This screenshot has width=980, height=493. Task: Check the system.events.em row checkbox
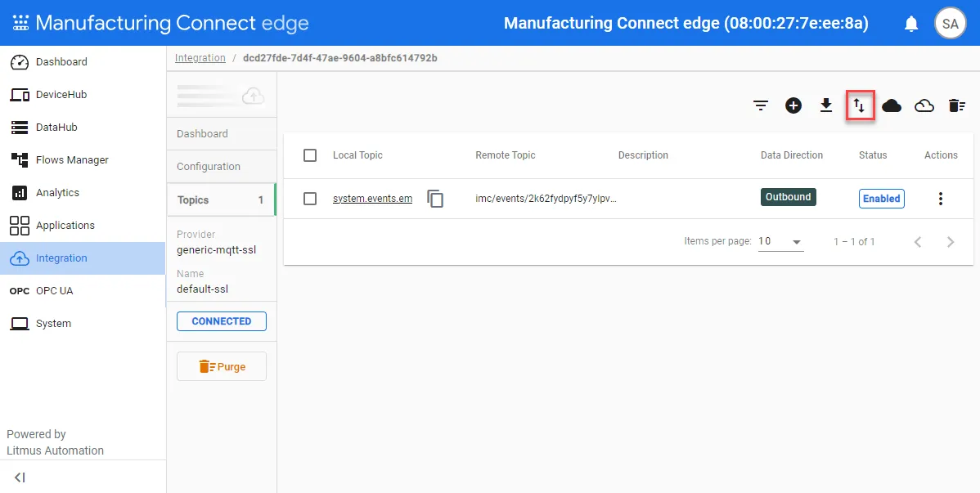point(310,199)
